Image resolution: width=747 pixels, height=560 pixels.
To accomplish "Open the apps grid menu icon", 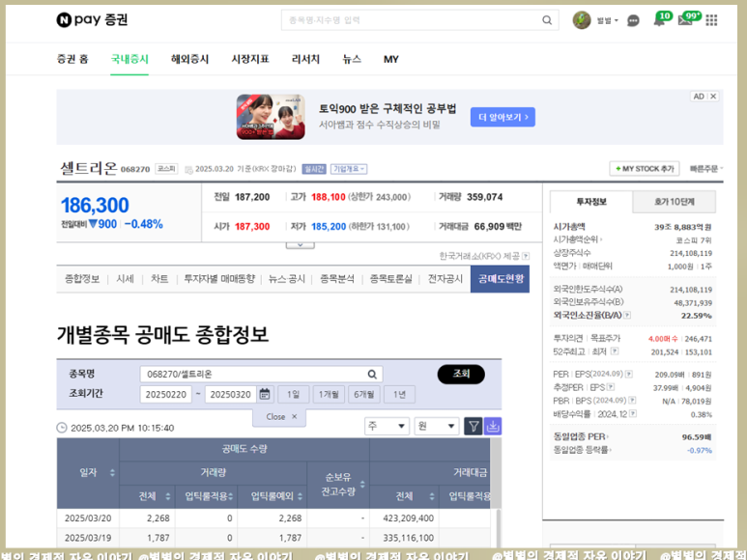I will pyautogui.click(x=711, y=20).
